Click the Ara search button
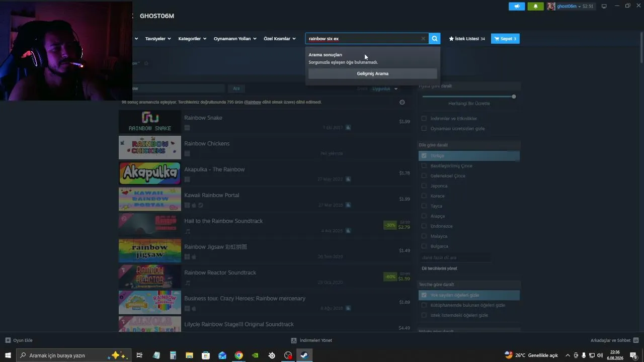The height and width of the screenshot is (362, 644). click(236, 88)
